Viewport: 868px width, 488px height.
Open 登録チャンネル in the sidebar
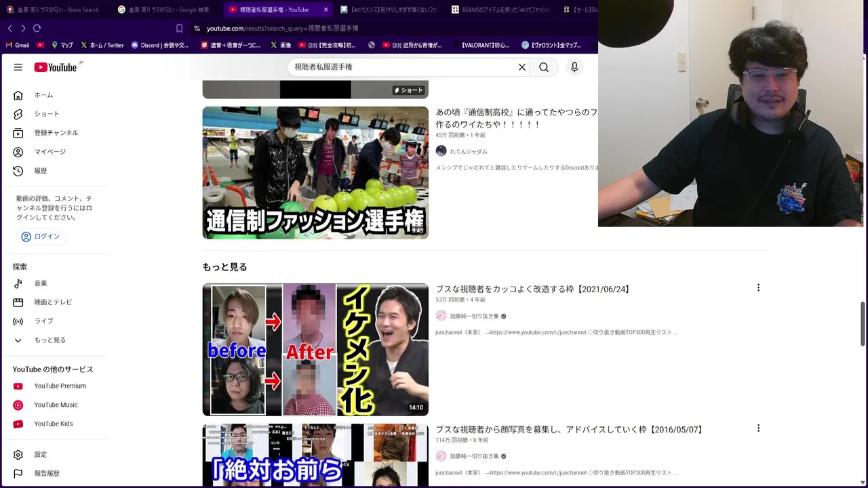[58, 133]
